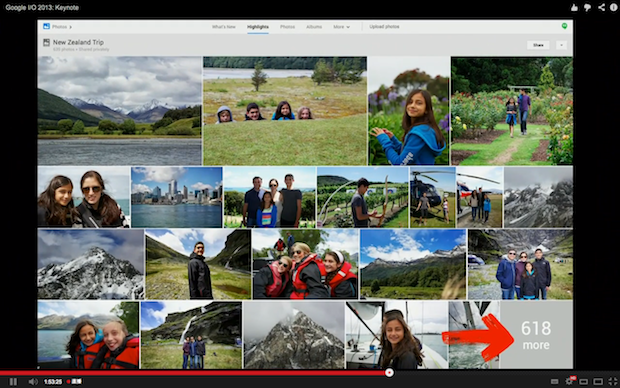This screenshot has height=388, width=620.
Task: Open three women in life jackets photo
Action: pyautogui.click(x=305, y=264)
